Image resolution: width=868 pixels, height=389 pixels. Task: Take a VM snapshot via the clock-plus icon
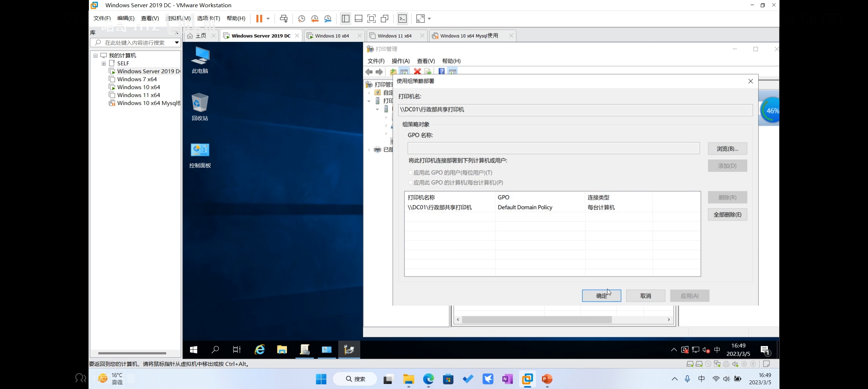coord(302,19)
